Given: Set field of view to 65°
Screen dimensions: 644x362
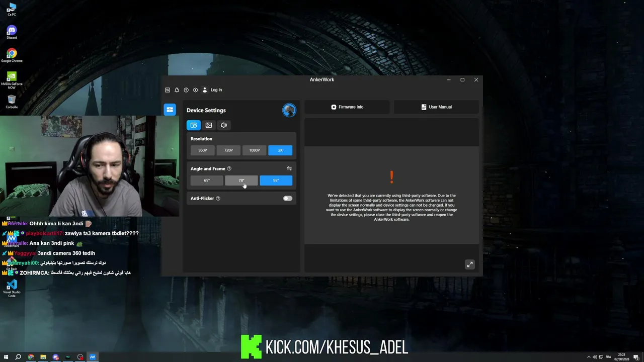Looking at the screenshot, I should tap(207, 180).
